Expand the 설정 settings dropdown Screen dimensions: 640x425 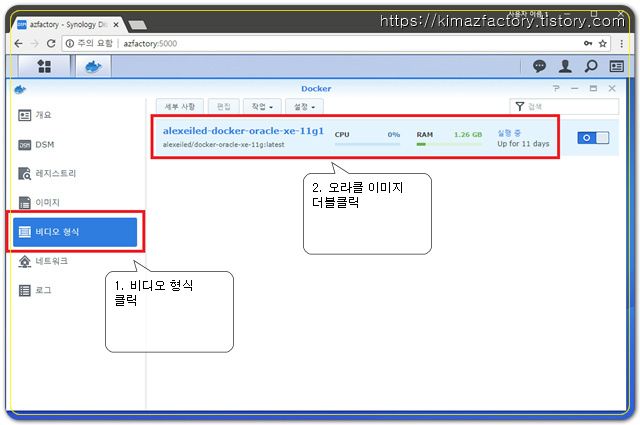coord(304,107)
